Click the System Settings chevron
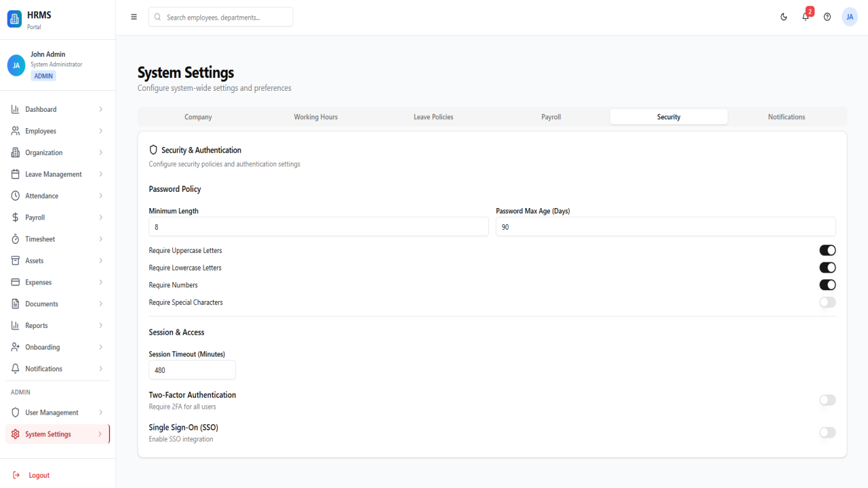 [100, 434]
